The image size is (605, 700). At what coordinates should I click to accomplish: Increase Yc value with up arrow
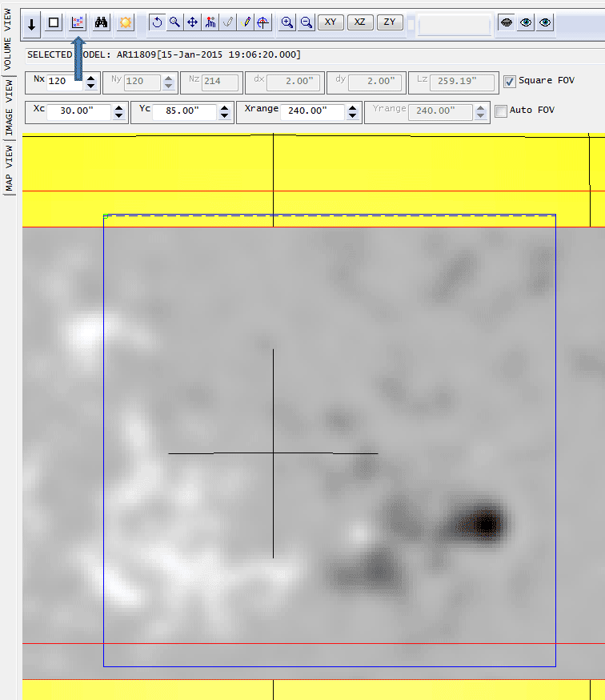[x=224, y=107]
